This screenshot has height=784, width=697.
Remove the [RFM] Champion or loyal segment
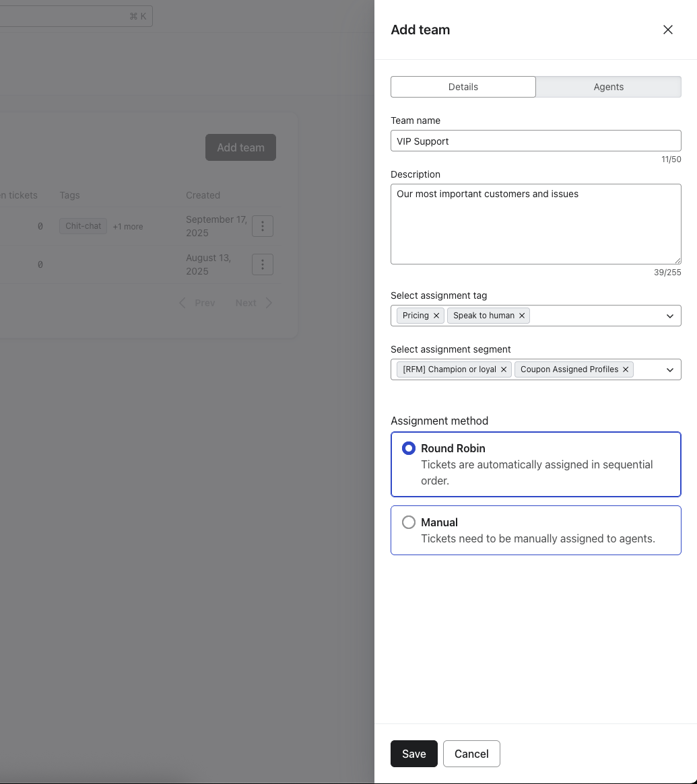coord(504,369)
